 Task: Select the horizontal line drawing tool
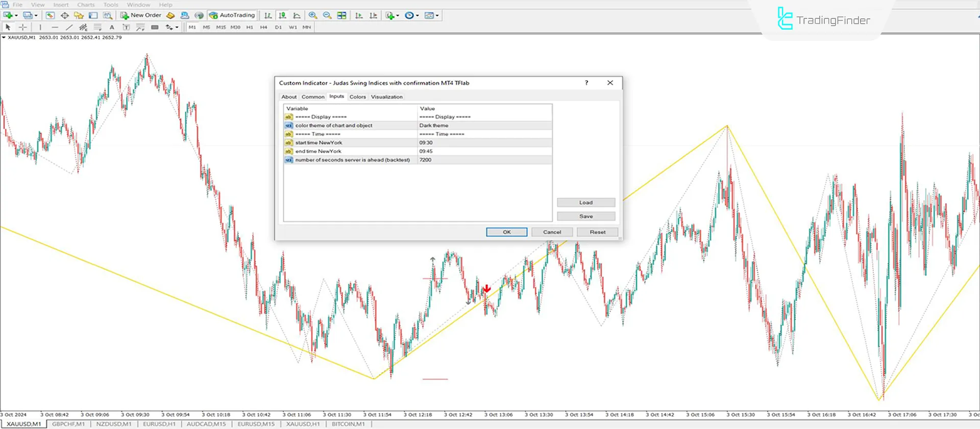(x=55, y=27)
